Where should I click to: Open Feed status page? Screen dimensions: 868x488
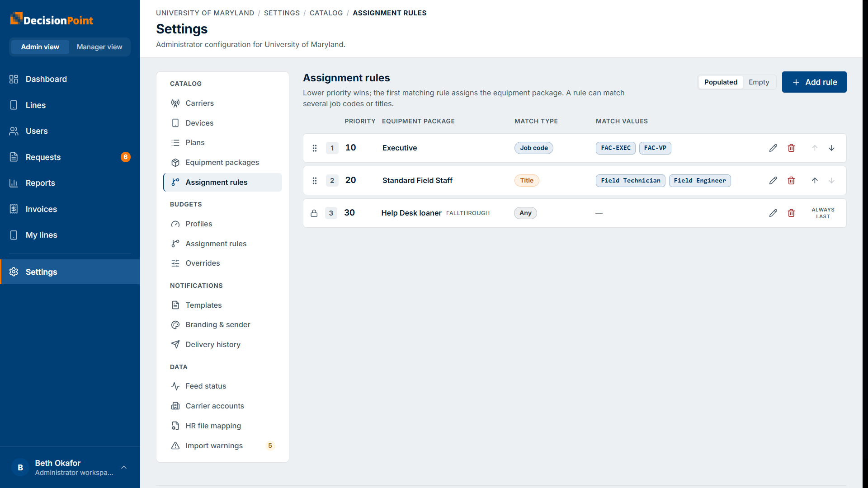222,386
